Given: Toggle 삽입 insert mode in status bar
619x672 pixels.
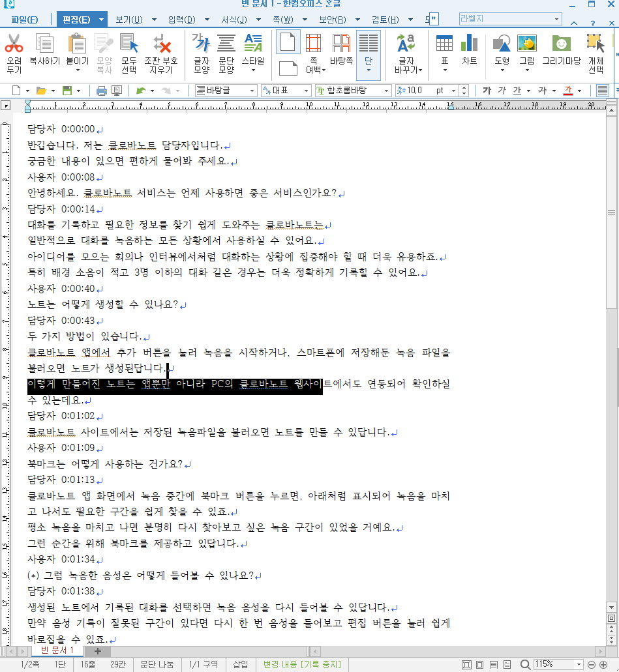Looking at the screenshot, I should (240, 664).
